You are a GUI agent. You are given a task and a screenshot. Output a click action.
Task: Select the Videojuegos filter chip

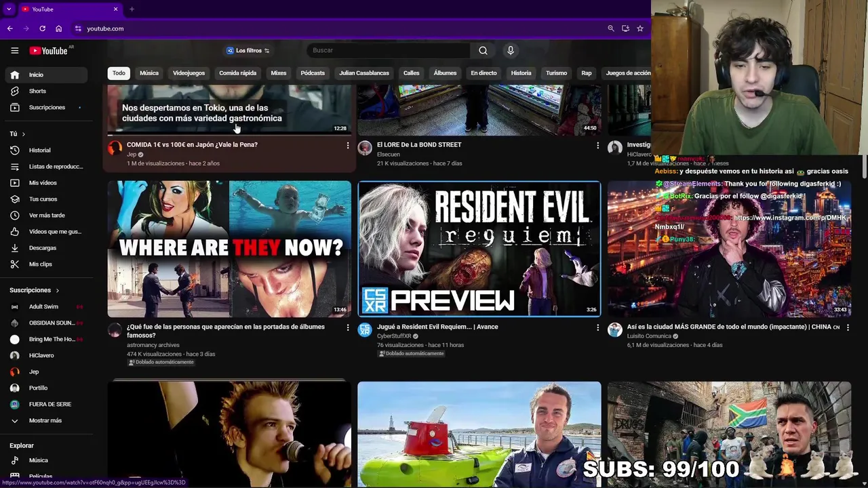(189, 73)
